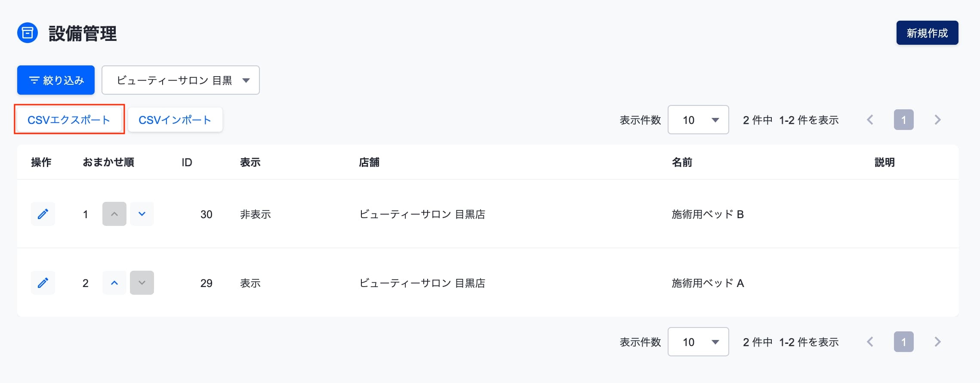The image size is (980, 383).
Task: Click disabled down arrow for row 29
Action: coord(142,283)
